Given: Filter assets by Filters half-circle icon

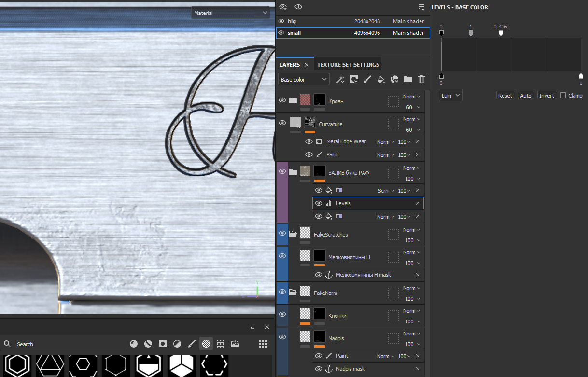Looking at the screenshot, I should [x=177, y=344].
